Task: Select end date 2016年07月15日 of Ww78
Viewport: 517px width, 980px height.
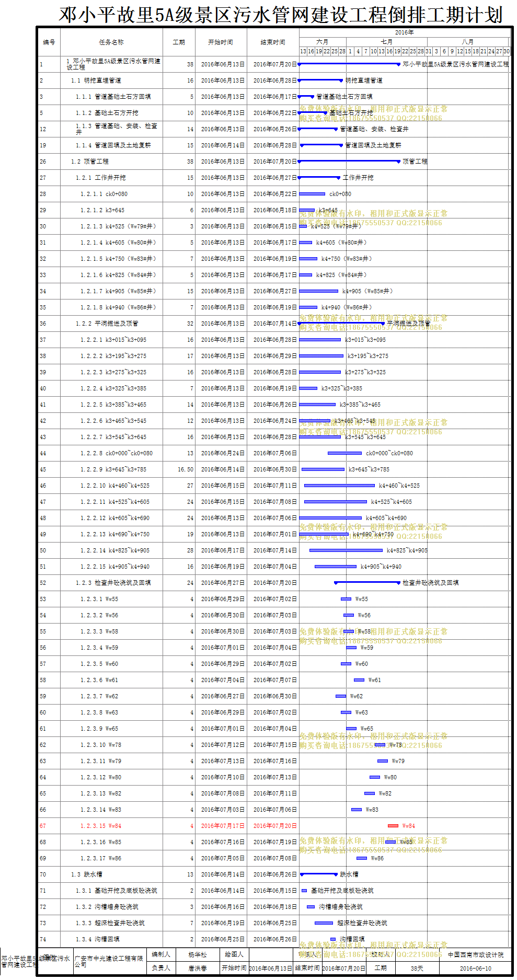Action: tap(275, 745)
